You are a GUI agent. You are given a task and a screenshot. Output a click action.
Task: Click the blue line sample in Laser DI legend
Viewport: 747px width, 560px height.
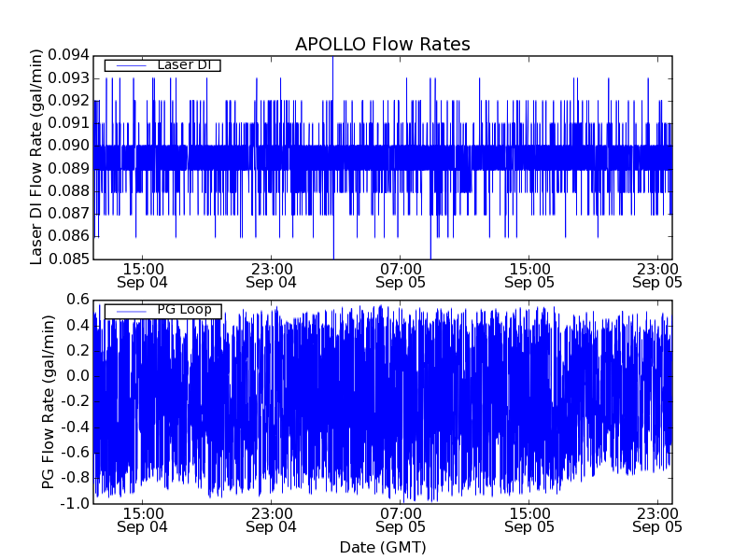point(128,64)
